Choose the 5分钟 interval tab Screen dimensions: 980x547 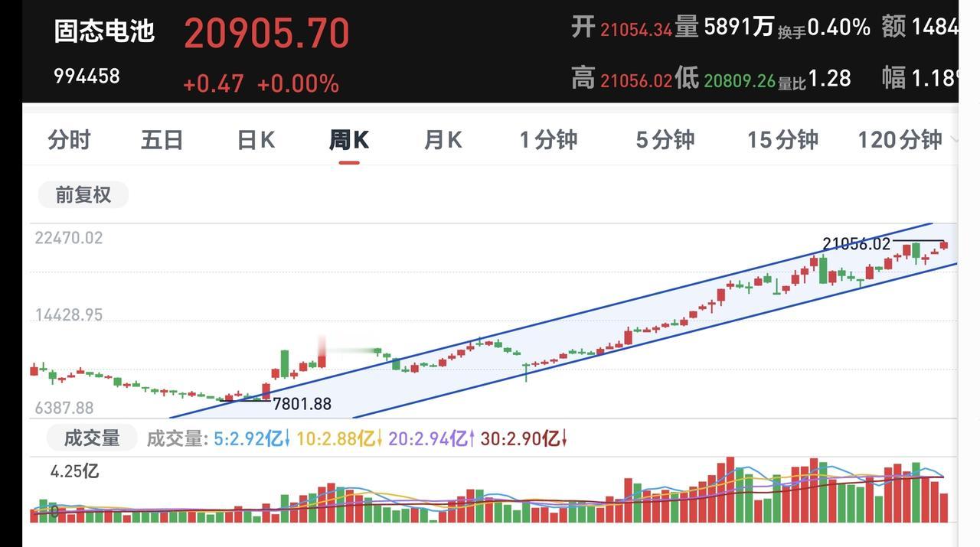[665, 140]
